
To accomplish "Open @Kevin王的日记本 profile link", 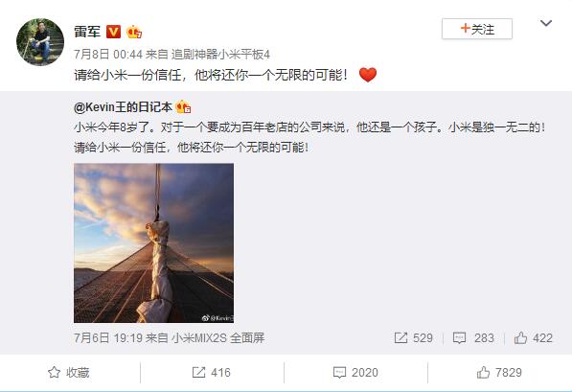I will point(123,107).
